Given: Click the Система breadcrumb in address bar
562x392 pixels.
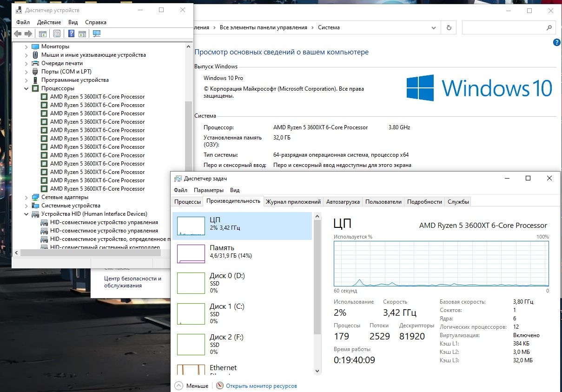Looking at the screenshot, I should pos(329,27).
